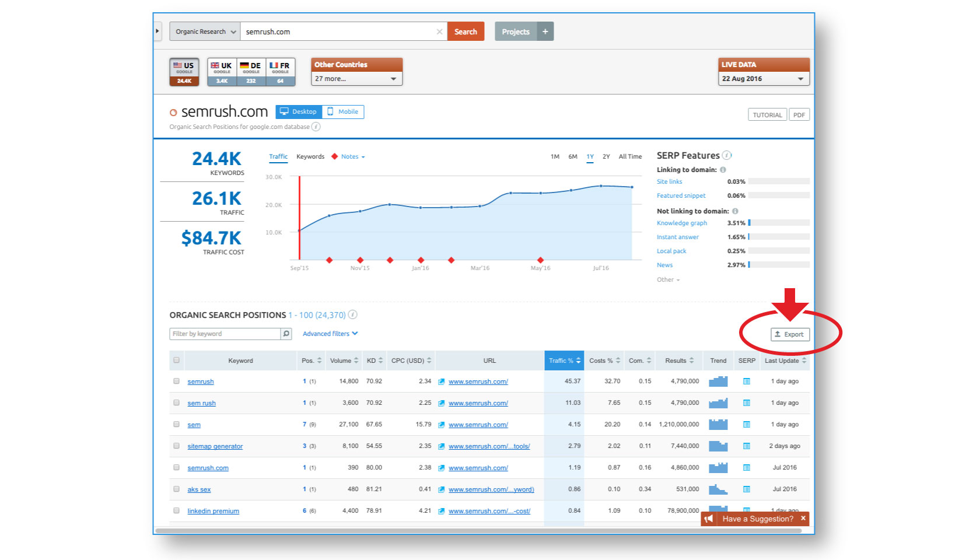The image size is (980, 560).
Task: View SERP snapshot for aks sex keyword
Action: point(746,489)
